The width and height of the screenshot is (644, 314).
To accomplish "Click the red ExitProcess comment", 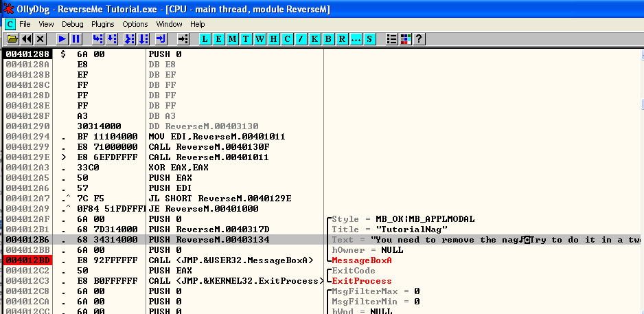I will [x=361, y=281].
